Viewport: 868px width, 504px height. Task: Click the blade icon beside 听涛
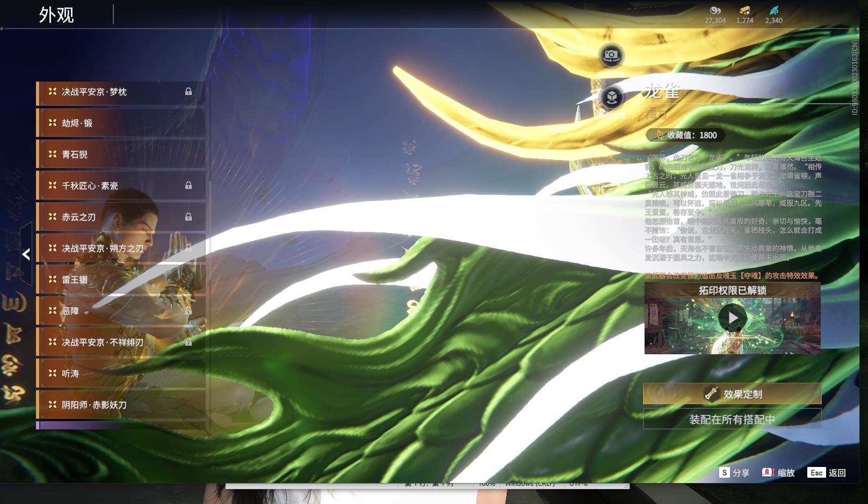point(52,373)
